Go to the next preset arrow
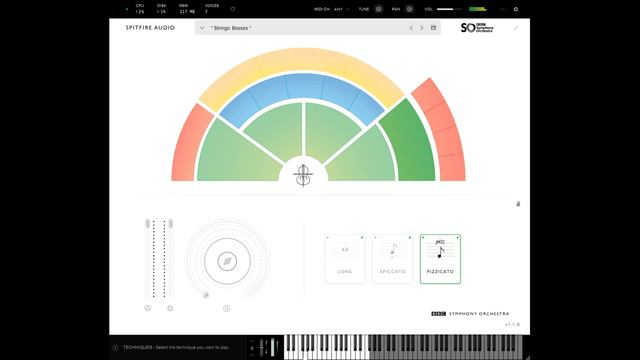The image size is (640, 360). tap(422, 28)
